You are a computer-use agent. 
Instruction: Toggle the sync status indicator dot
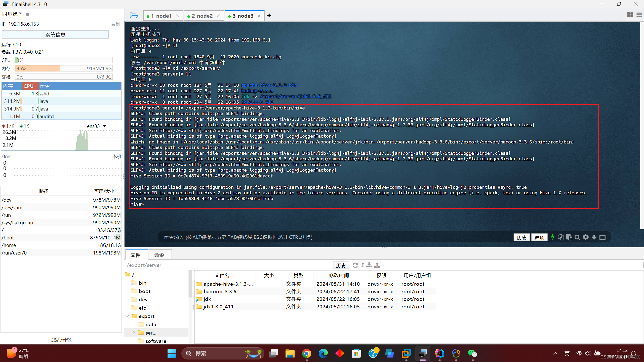coord(28,14)
